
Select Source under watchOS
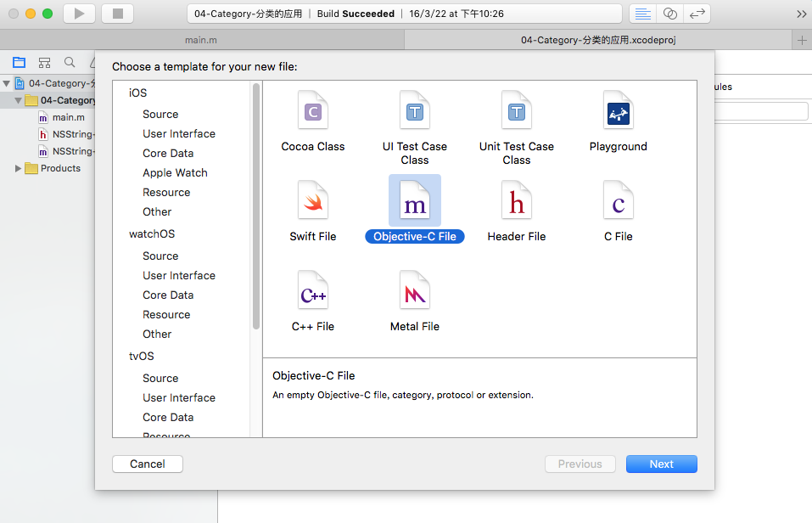[x=160, y=256]
